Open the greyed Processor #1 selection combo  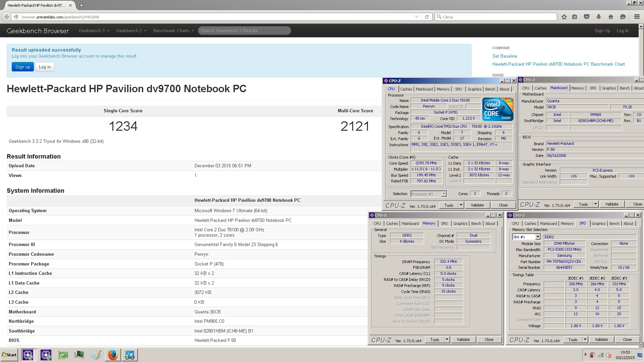pos(429,194)
